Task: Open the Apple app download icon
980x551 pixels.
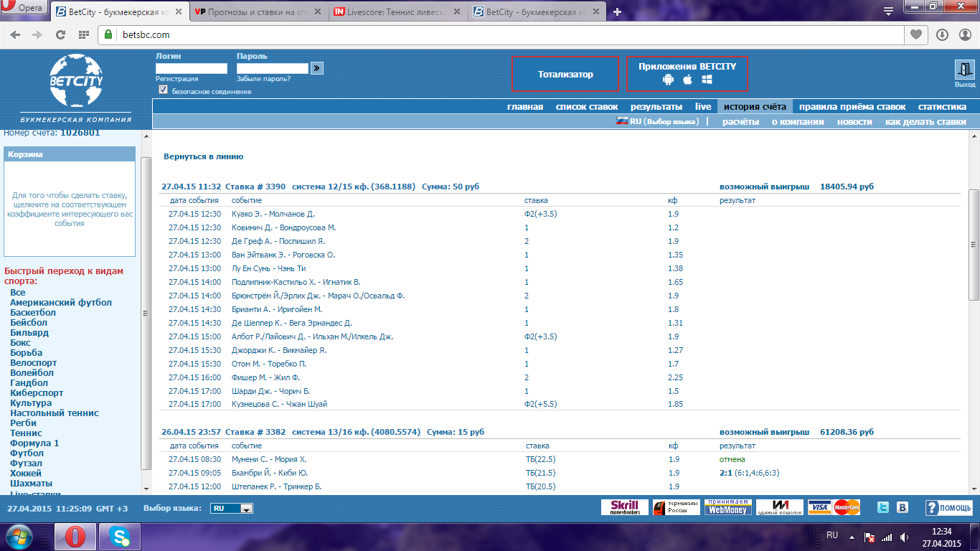Action: (687, 80)
